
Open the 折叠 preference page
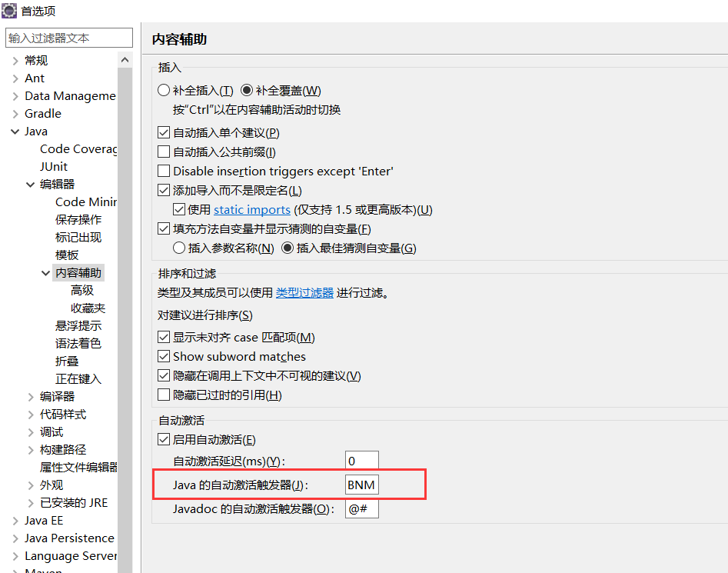tap(67, 361)
